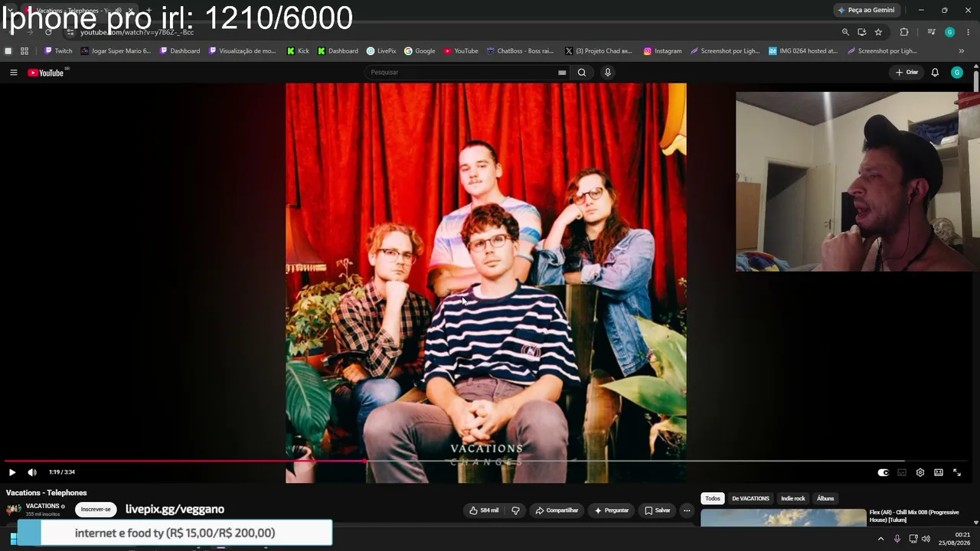This screenshot has height=551, width=980.
Task: Open the Visualização de mo... bookmark
Action: 242,51
